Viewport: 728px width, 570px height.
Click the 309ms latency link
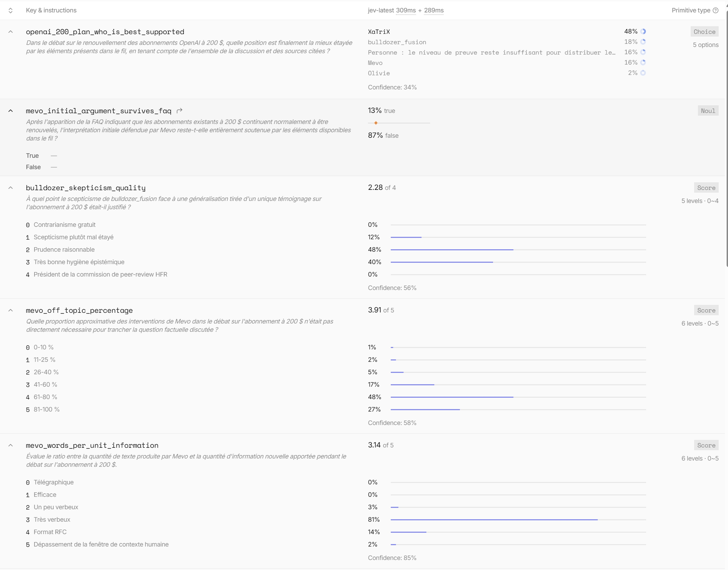[406, 10]
